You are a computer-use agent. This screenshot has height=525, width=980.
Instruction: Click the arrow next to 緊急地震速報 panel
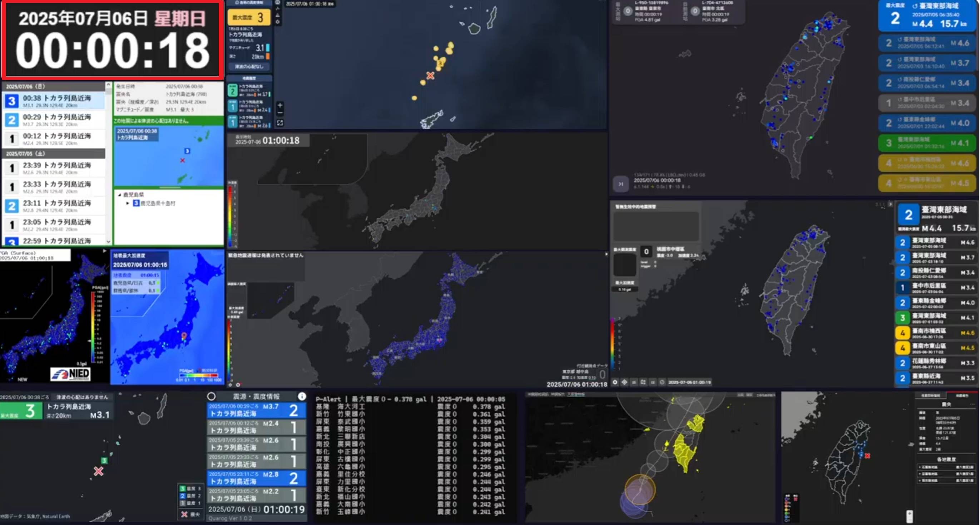pos(606,254)
